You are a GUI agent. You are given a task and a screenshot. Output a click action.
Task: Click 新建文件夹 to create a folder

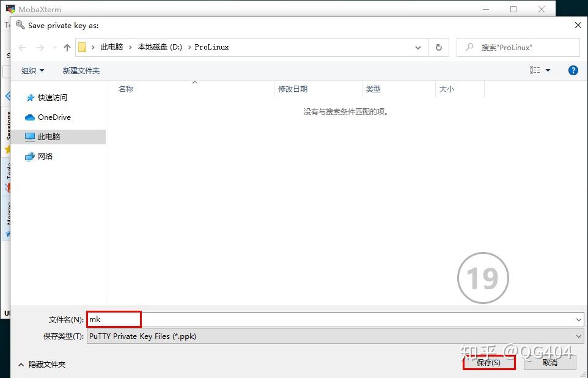coord(81,70)
